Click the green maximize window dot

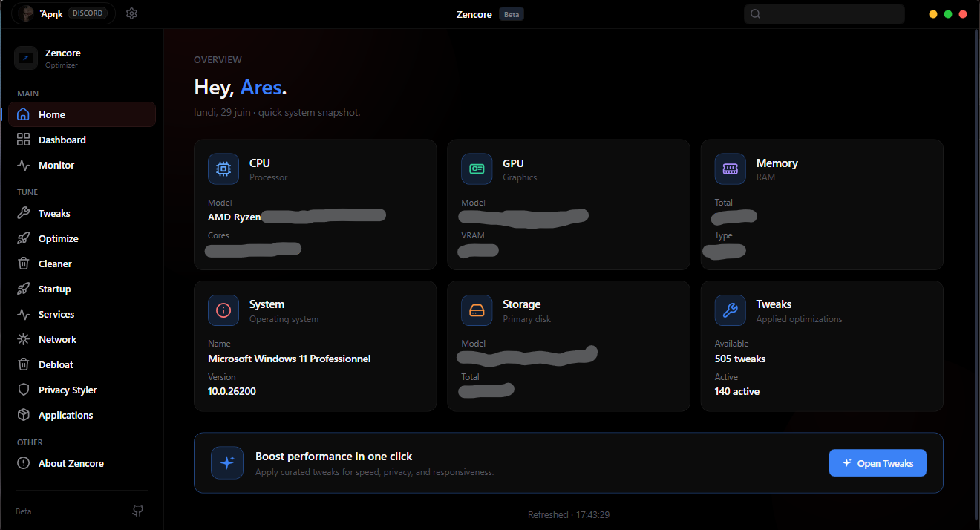948,14
